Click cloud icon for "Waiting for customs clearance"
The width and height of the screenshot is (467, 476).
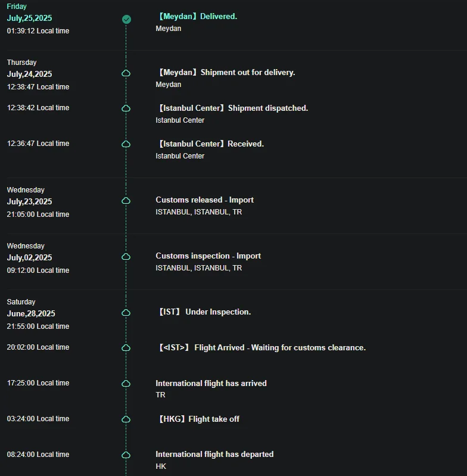tap(126, 348)
